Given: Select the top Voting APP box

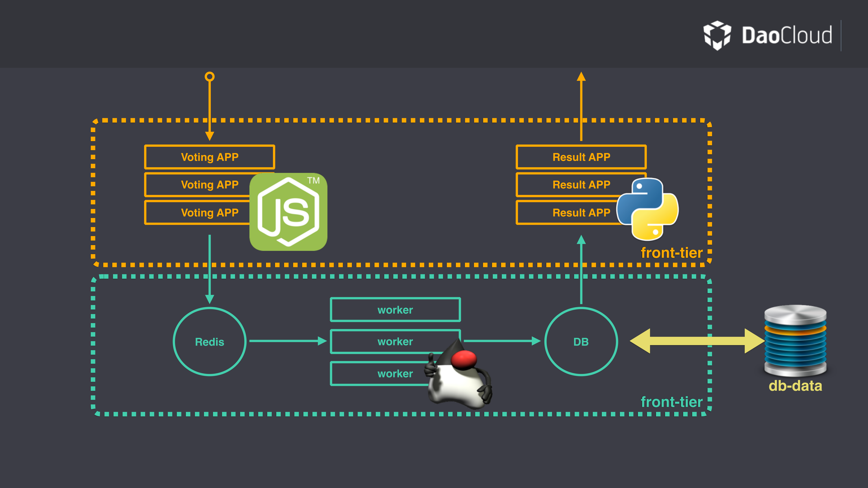Looking at the screenshot, I should 210,157.
